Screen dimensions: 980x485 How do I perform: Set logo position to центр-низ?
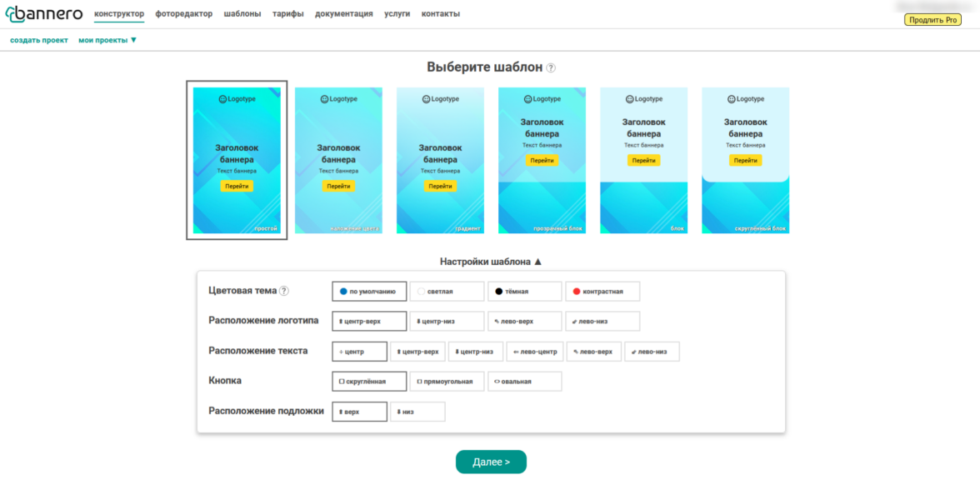(x=447, y=322)
